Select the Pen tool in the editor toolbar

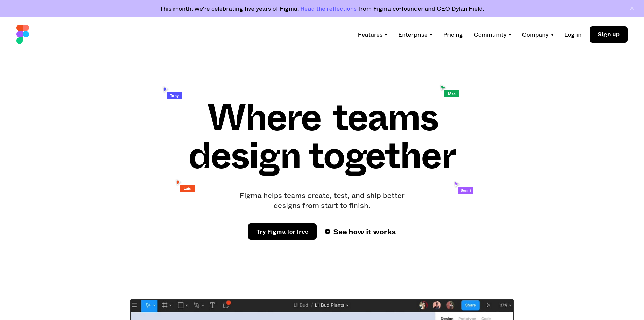pyautogui.click(x=197, y=305)
